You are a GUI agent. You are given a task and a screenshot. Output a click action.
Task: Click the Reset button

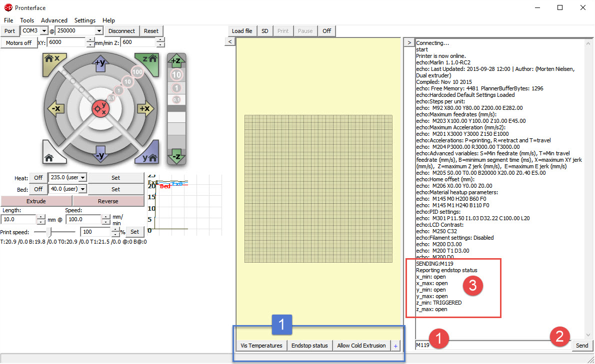click(x=151, y=31)
